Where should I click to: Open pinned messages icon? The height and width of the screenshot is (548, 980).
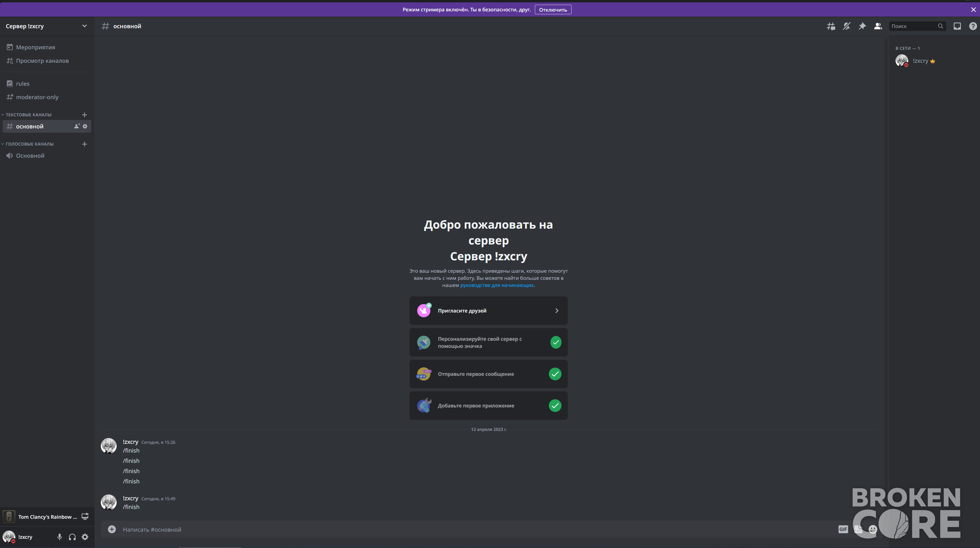click(x=862, y=26)
